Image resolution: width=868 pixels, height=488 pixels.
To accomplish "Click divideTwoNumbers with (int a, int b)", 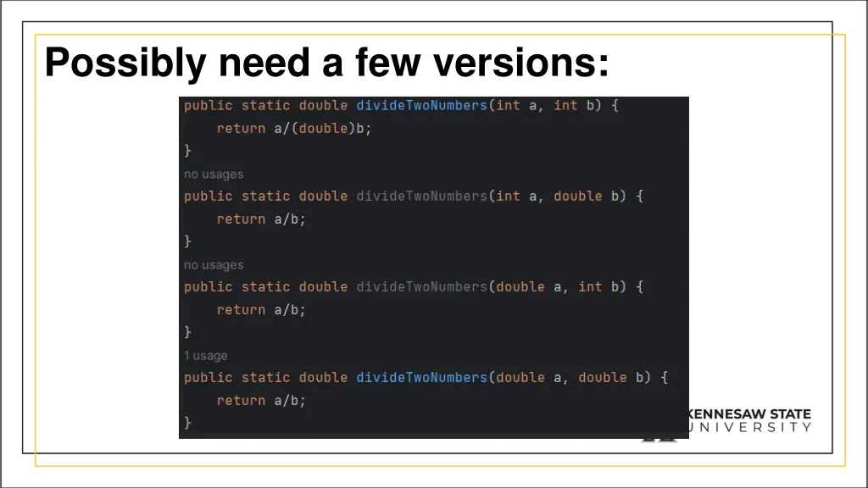I will pos(422,105).
